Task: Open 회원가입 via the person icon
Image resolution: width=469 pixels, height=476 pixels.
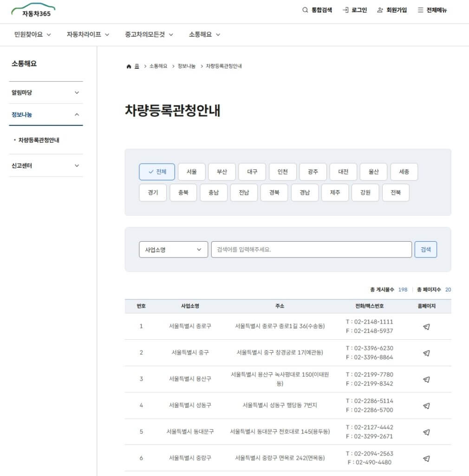Action: [x=378, y=10]
